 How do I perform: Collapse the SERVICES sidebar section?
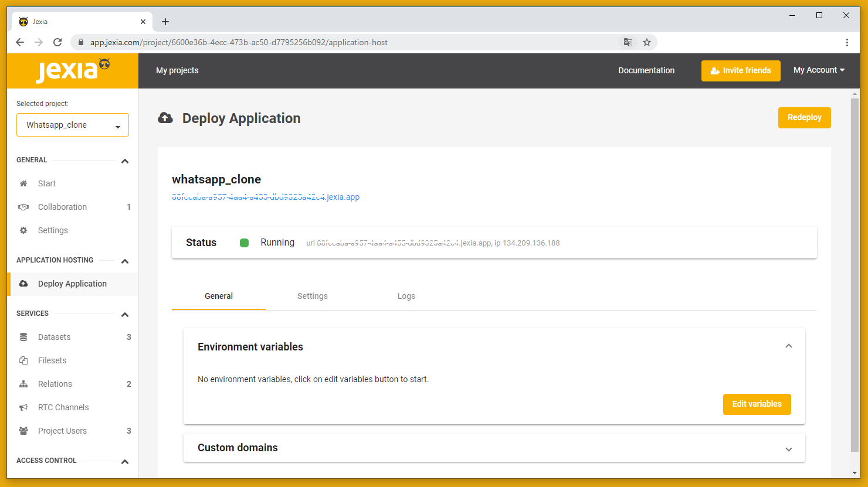coord(125,314)
